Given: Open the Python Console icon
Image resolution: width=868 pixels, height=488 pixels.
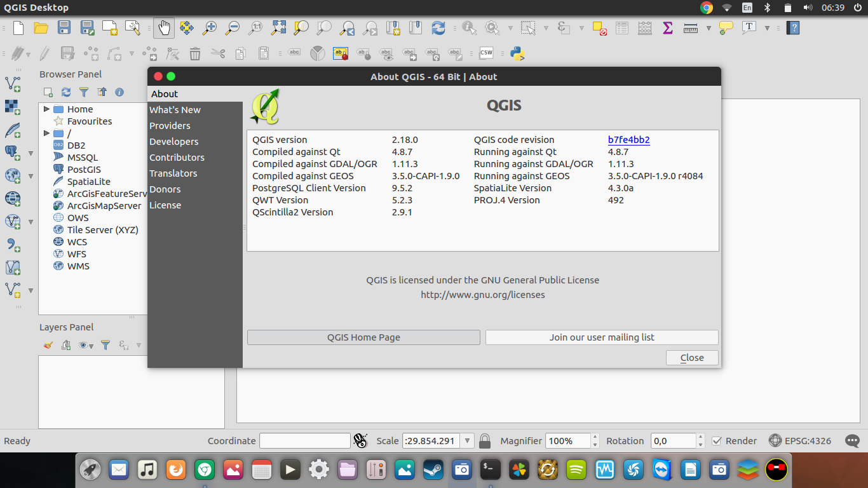Looking at the screenshot, I should [x=517, y=53].
